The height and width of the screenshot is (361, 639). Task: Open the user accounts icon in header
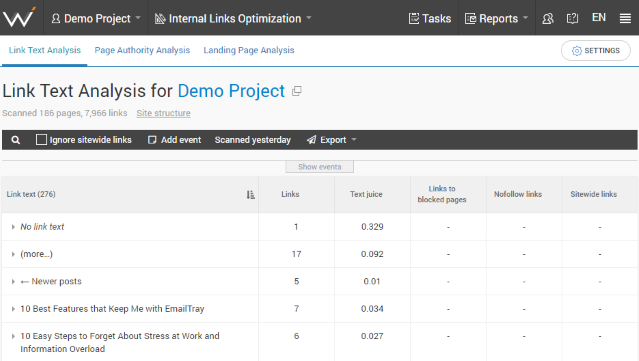(x=548, y=18)
